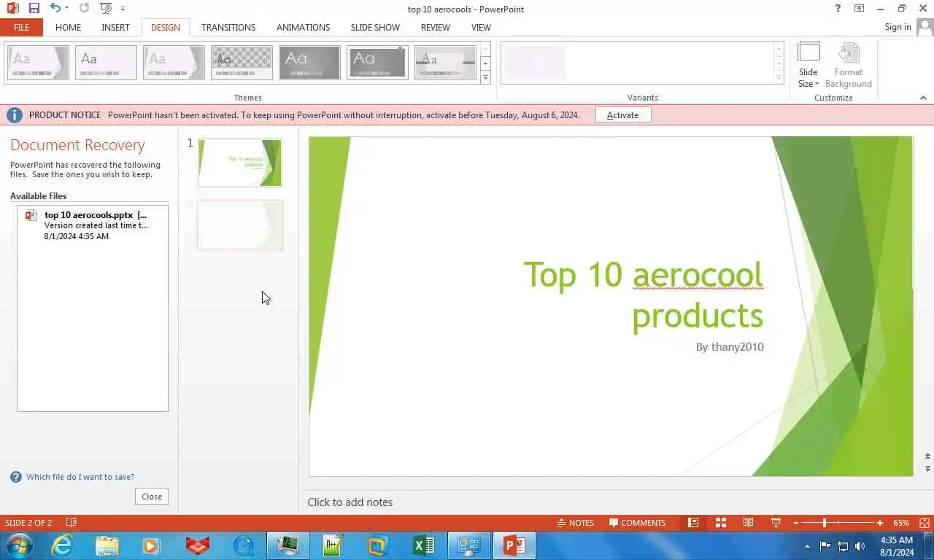Toggle the COMMENTS pane
Image resolution: width=934 pixels, height=560 pixels.
(x=637, y=523)
